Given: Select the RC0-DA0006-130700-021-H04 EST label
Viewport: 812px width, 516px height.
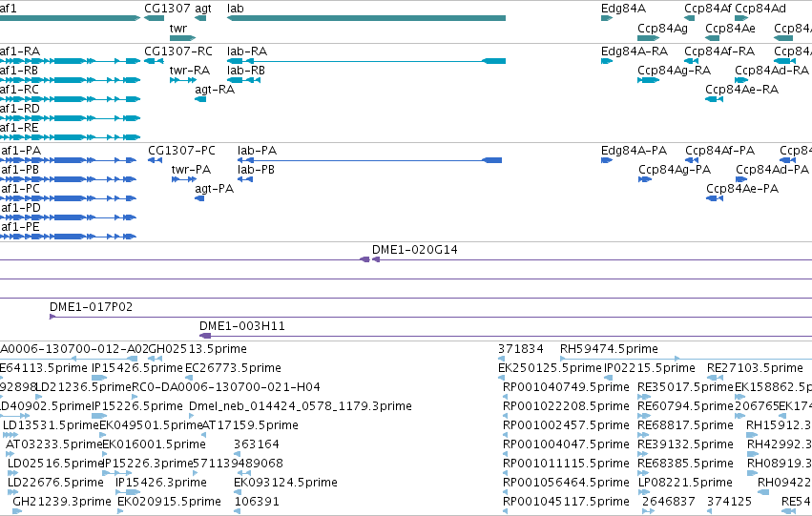Looking at the screenshot, I should (x=226, y=387).
